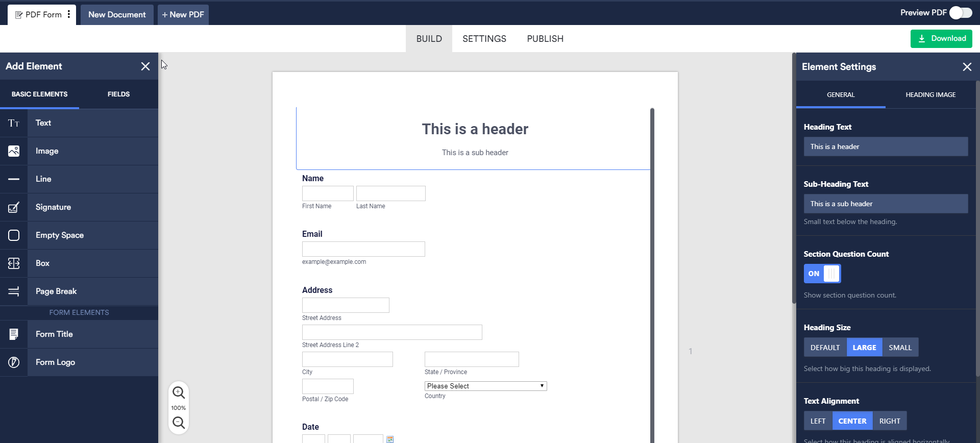Open the date picker calendar icon

tap(390, 439)
